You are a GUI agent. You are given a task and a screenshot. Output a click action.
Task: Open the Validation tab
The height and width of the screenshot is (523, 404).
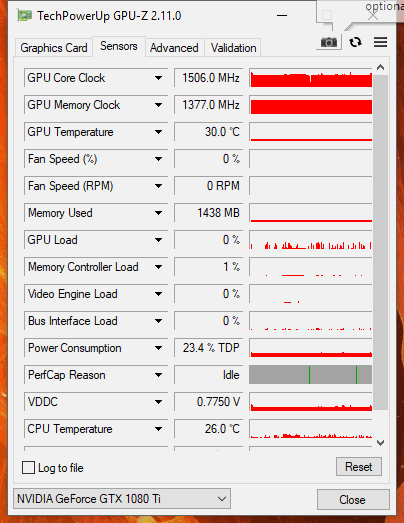point(234,48)
